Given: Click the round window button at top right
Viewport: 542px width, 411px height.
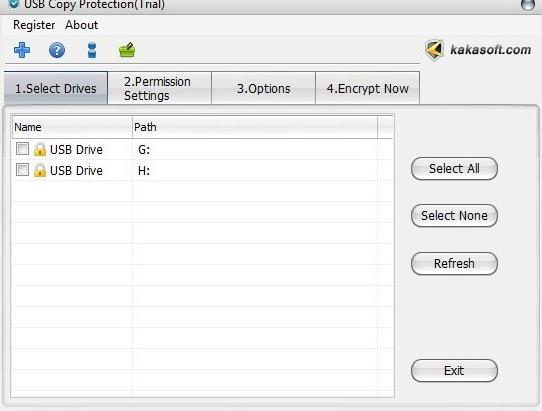Looking at the screenshot, I should 527,4.
